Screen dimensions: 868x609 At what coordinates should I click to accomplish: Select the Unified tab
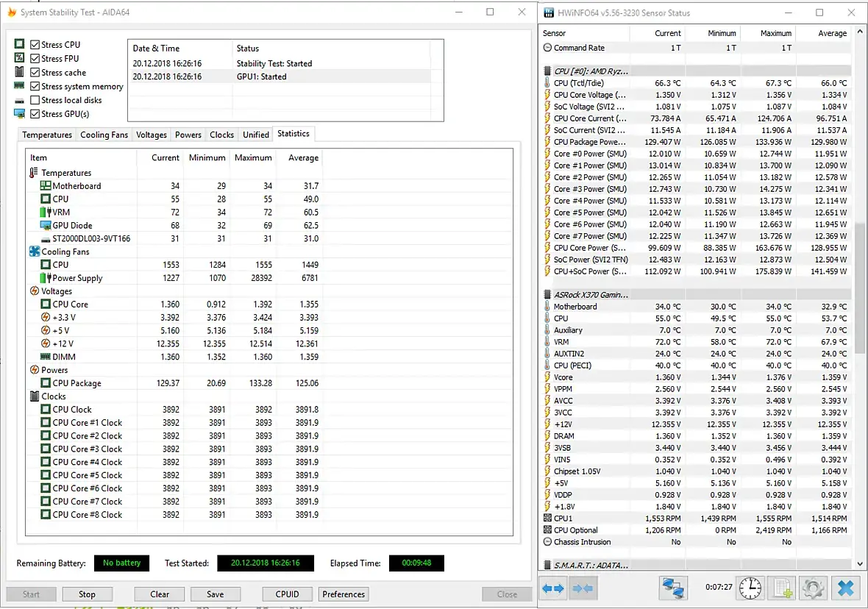(x=256, y=135)
